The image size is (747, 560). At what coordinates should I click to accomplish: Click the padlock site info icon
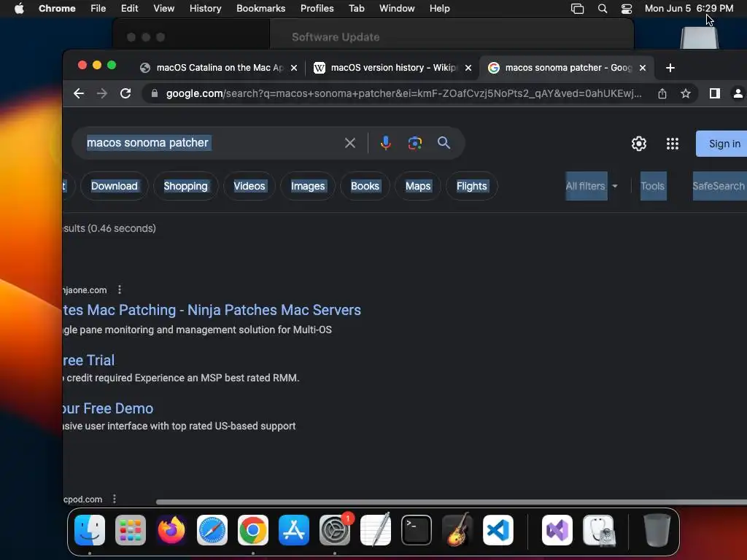pyautogui.click(x=155, y=93)
